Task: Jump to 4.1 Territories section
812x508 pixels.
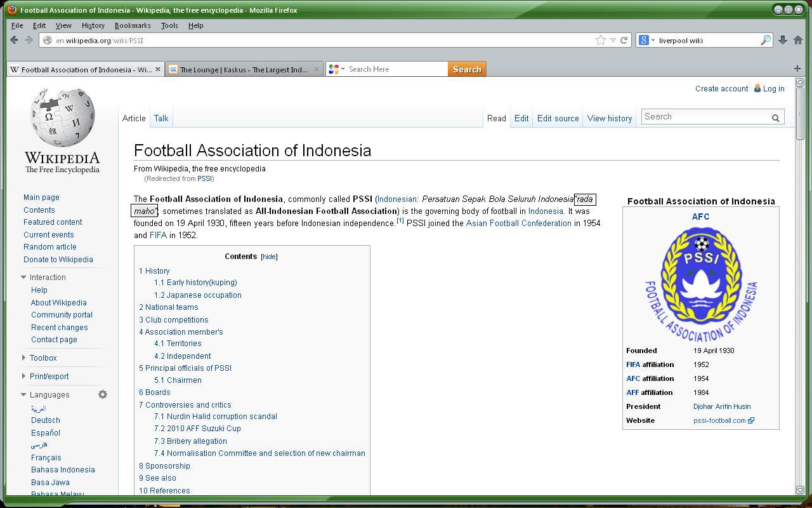Action: point(178,344)
